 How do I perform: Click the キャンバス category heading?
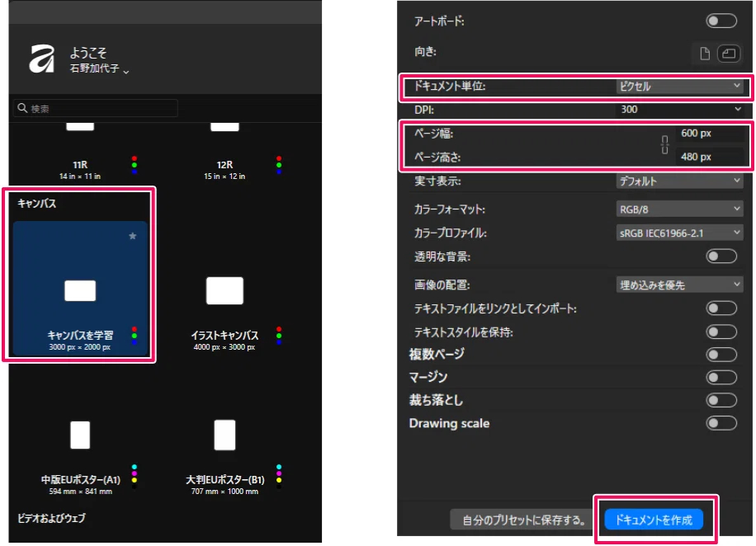tap(37, 204)
